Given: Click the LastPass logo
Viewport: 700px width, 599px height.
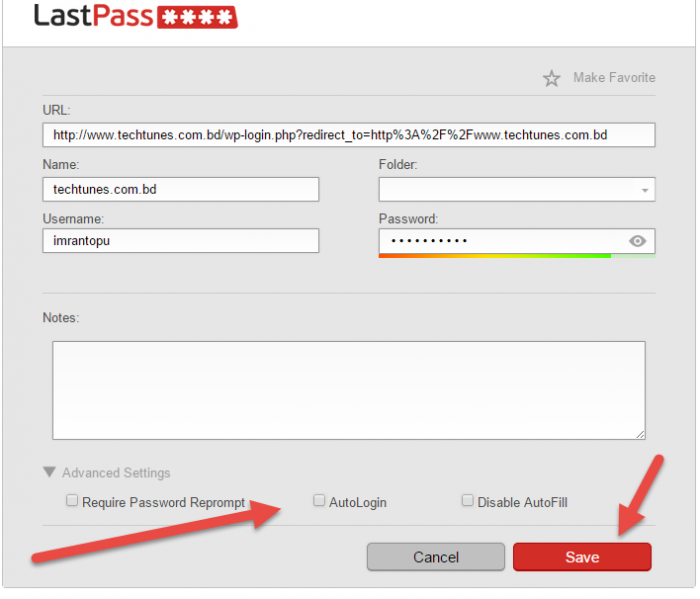Looking at the screenshot, I should coord(136,17).
